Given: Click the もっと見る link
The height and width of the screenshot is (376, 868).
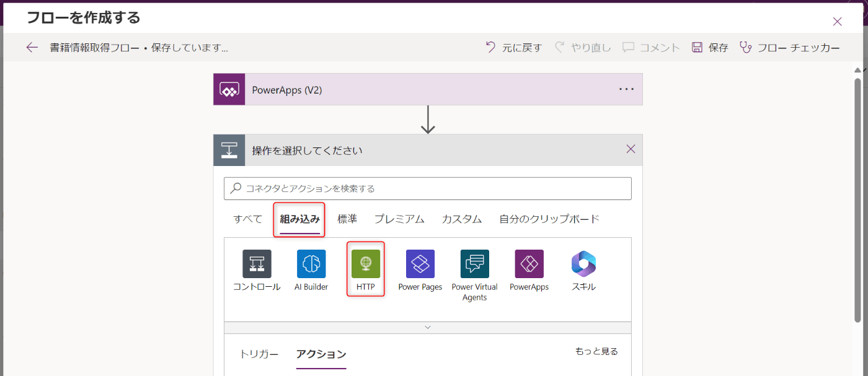Looking at the screenshot, I should point(596,351).
